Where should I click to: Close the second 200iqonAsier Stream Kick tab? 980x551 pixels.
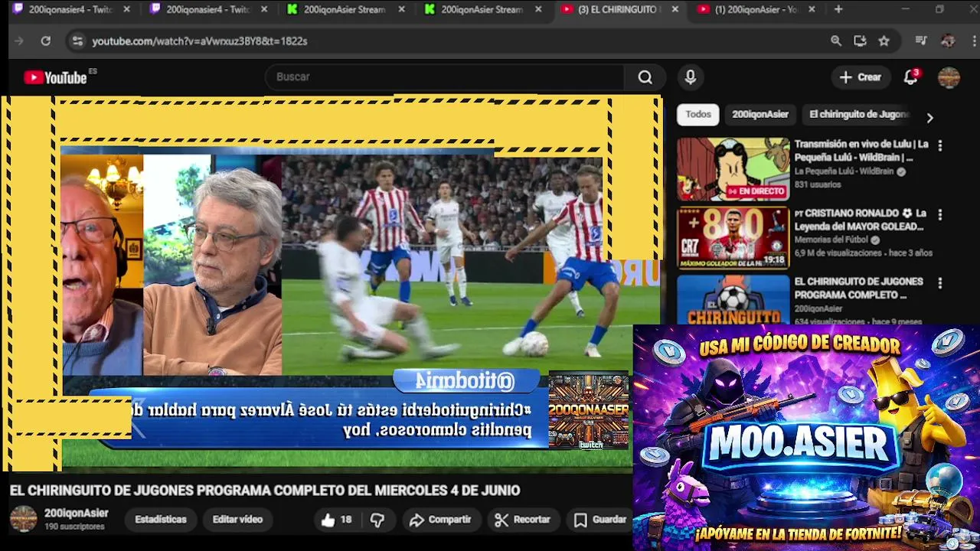539,10
